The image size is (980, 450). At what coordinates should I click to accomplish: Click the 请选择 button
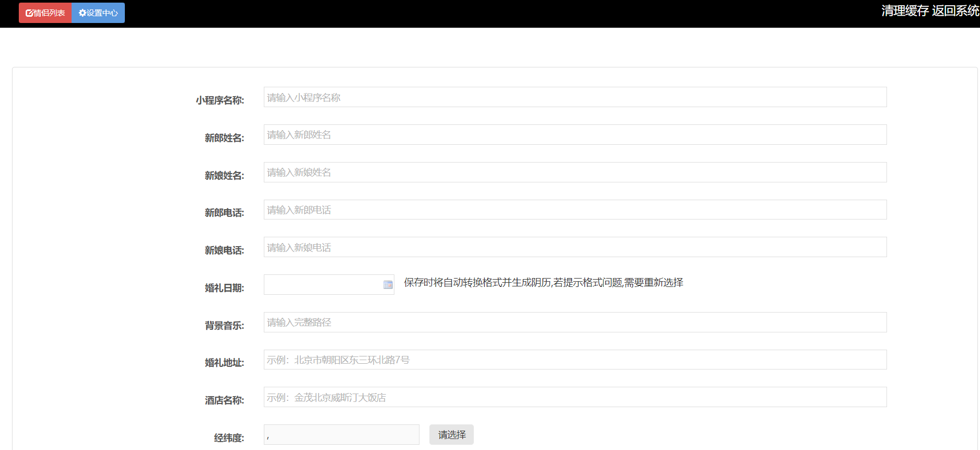451,435
